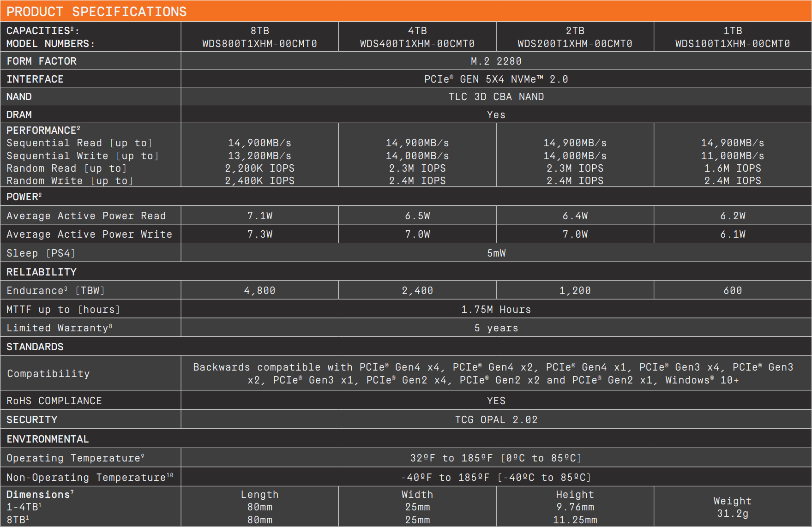
Task: Click the Average Active Power Read label
Action: click(x=86, y=216)
